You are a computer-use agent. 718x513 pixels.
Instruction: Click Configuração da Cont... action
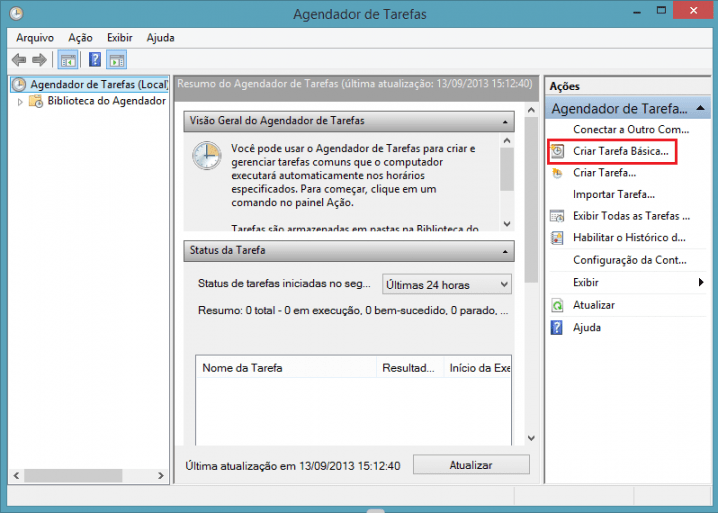click(x=630, y=260)
